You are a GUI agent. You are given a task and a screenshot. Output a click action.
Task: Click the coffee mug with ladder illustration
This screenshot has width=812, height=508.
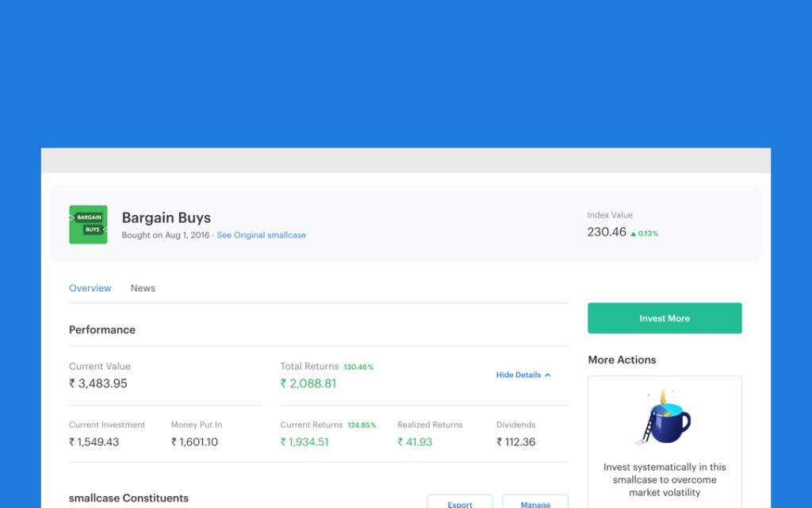(x=665, y=418)
